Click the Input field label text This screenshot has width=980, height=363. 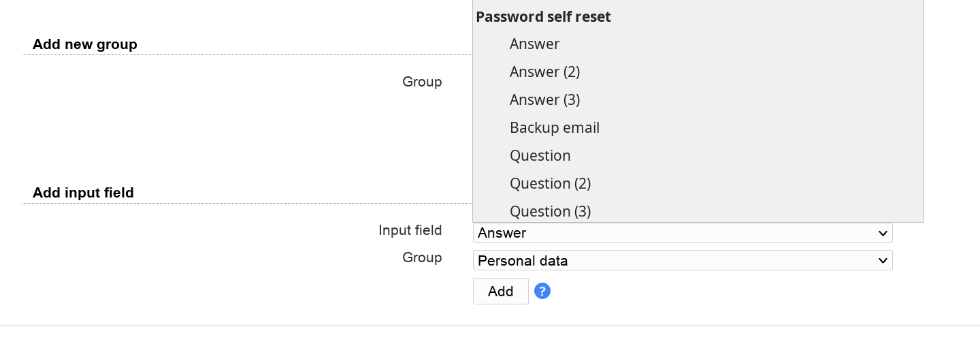coord(410,230)
